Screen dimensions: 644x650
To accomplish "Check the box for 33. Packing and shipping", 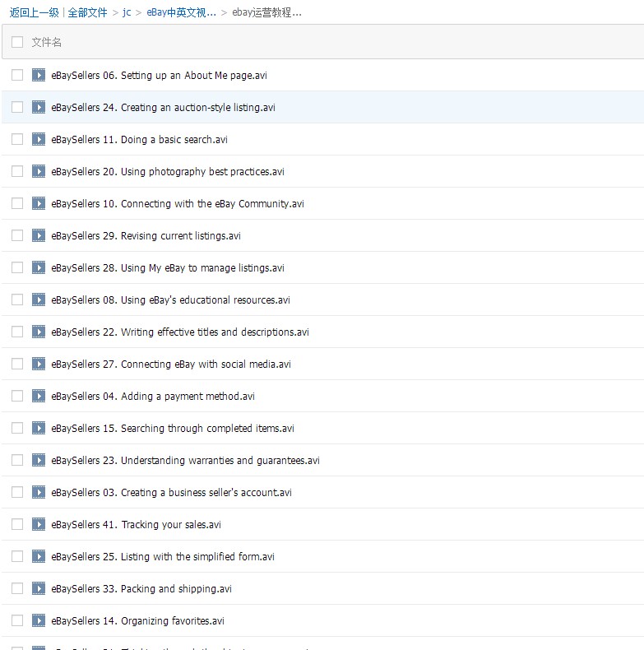I will pos(17,588).
